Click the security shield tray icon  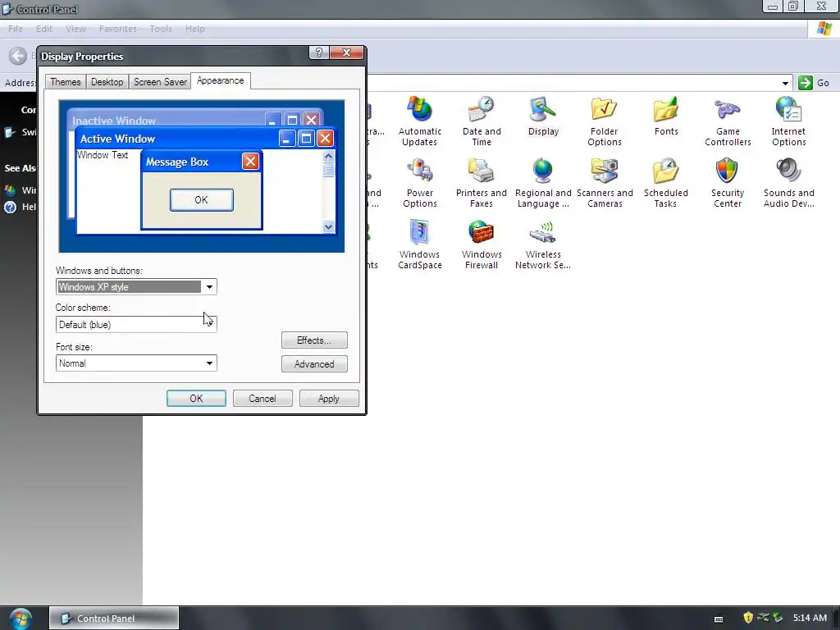tap(748, 618)
